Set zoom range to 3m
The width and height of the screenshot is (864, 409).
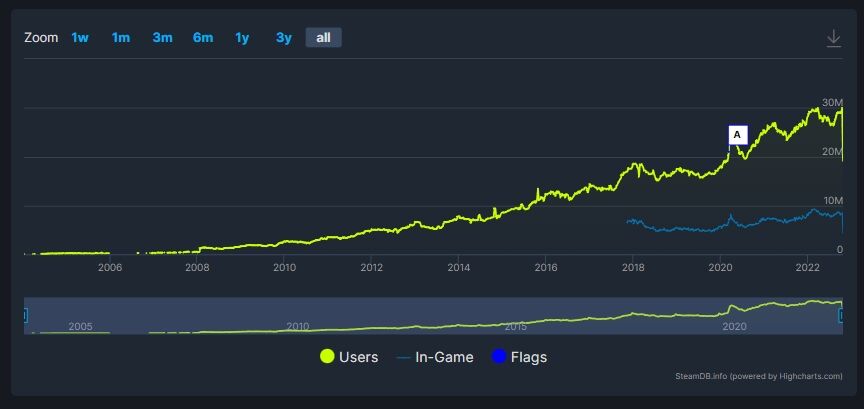coord(162,37)
